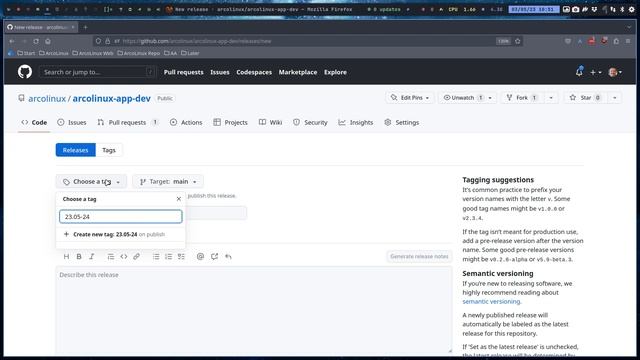Fork the repository
This screenshot has height=360, width=640.
pyautogui.click(x=522, y=98)
